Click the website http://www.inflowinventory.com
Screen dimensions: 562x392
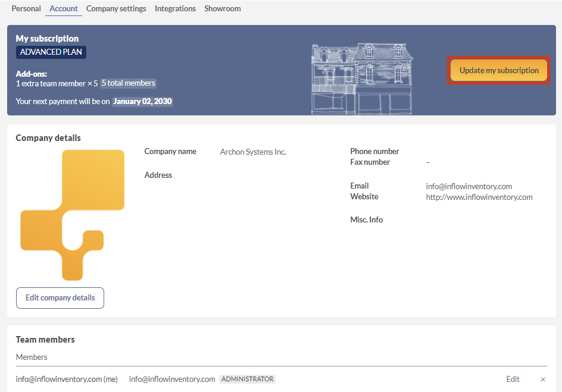(x=479, y=197)
